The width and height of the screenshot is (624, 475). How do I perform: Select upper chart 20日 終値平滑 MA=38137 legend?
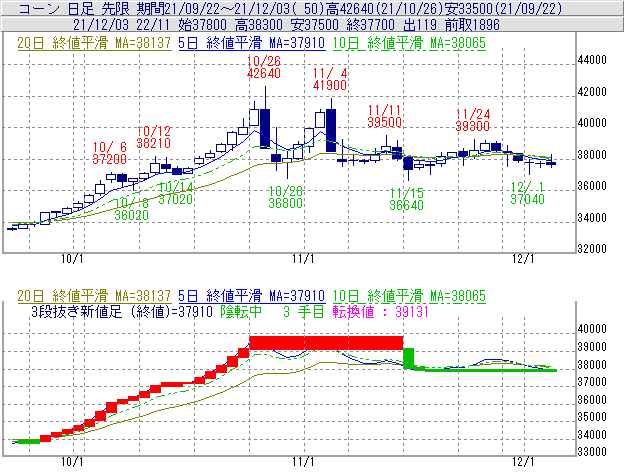coord(94,43)
